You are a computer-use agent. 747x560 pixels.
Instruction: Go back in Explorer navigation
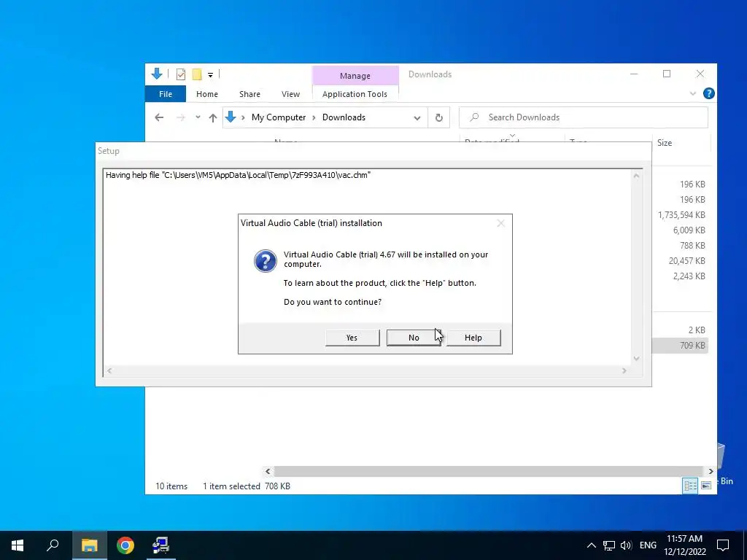point(159,117)
